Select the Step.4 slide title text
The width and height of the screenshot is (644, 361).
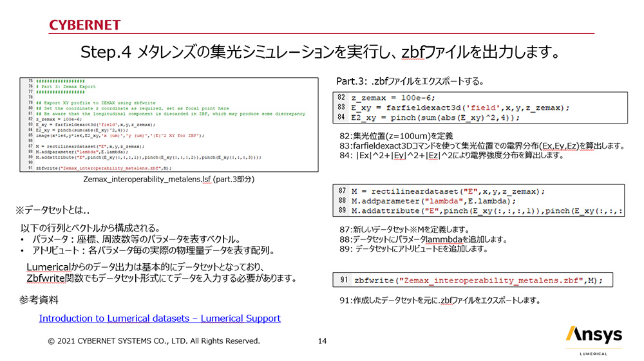point(320,52)
